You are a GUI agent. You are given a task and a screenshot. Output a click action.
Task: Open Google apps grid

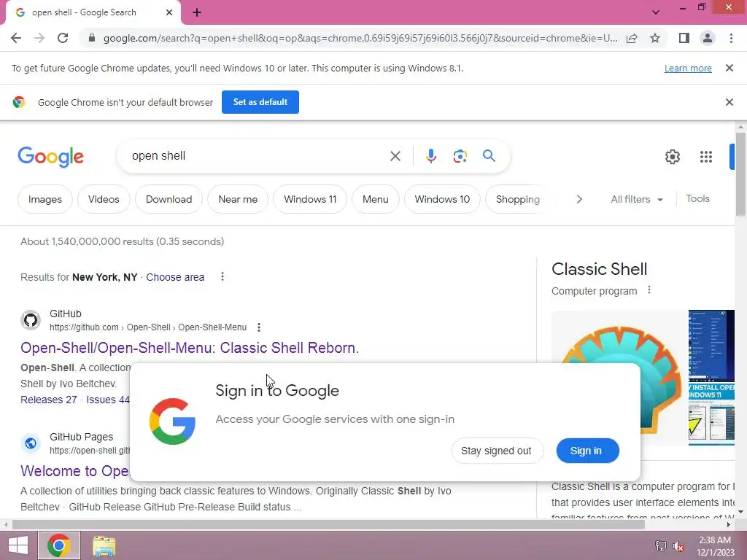click(705, 157)
